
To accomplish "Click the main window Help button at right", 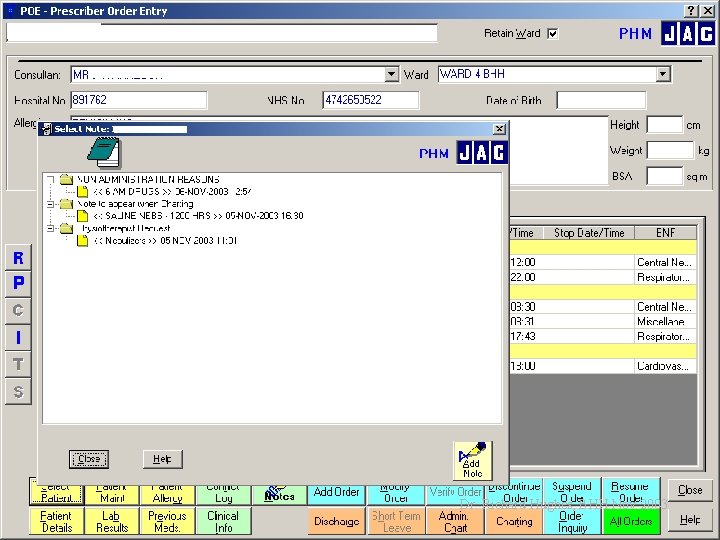I will coord(690,519).
